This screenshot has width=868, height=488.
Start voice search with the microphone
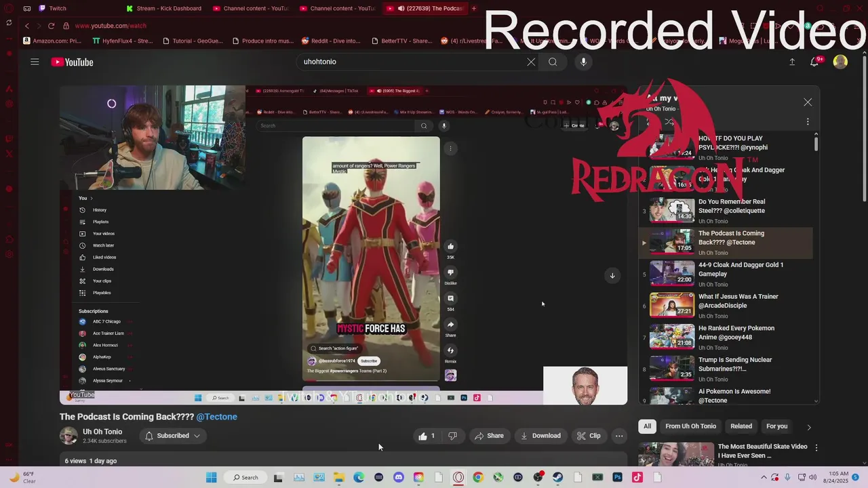point(583,62)
